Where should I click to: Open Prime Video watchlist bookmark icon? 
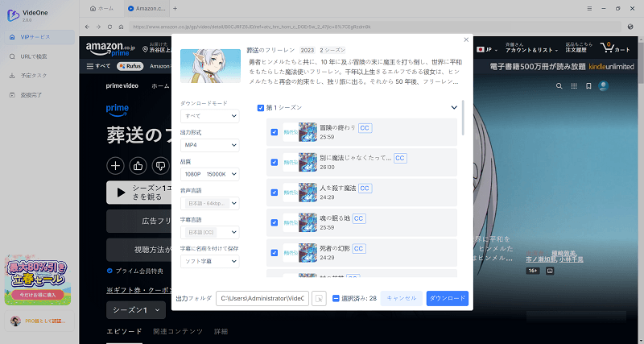pos(588,86)
